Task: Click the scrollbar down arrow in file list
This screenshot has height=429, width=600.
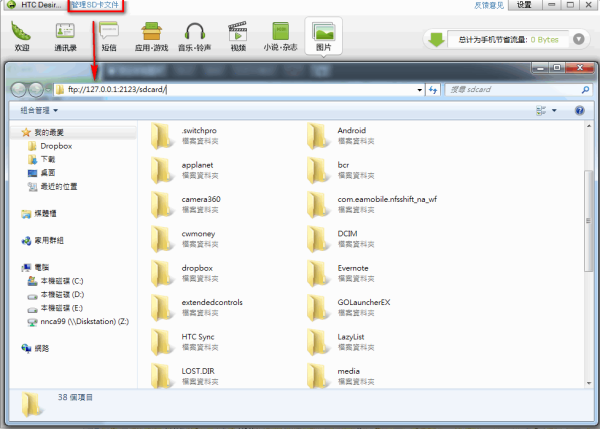Action: point(589,383)
